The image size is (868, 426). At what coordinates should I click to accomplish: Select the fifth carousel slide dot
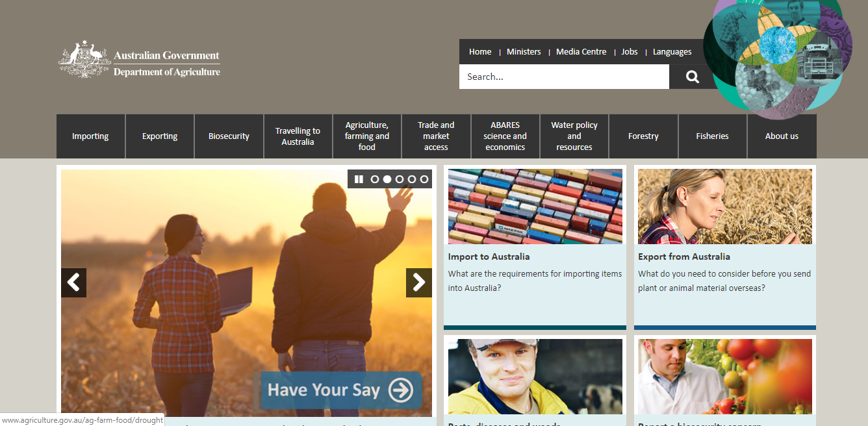[424, 179]
